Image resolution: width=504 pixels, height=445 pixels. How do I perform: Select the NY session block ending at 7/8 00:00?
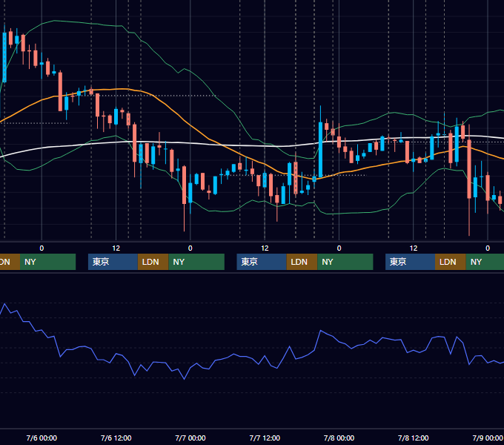345,262
